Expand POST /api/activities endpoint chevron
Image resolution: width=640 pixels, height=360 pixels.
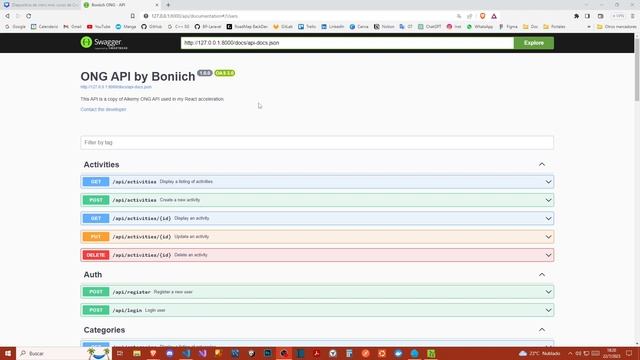[548, 200]
